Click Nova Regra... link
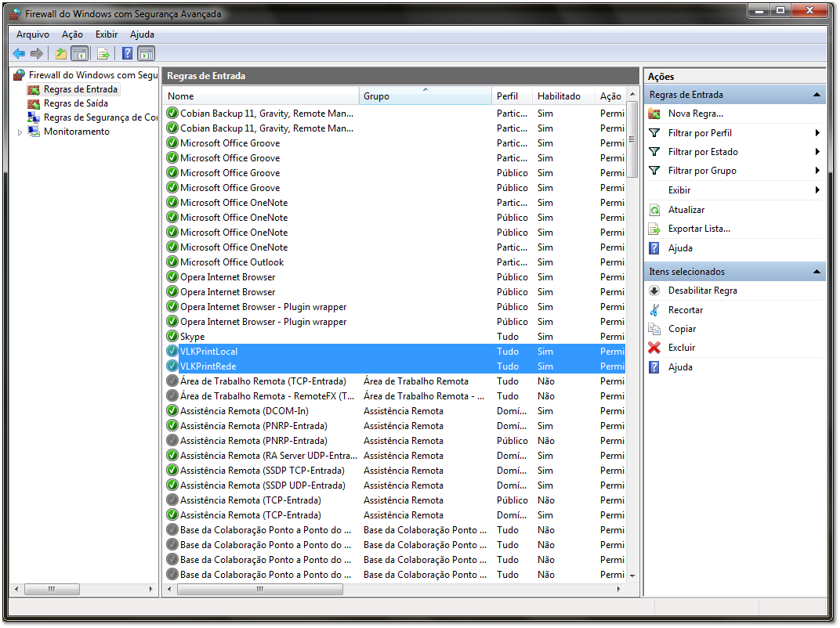Screen dimensions: 840x628 [695, 114]
